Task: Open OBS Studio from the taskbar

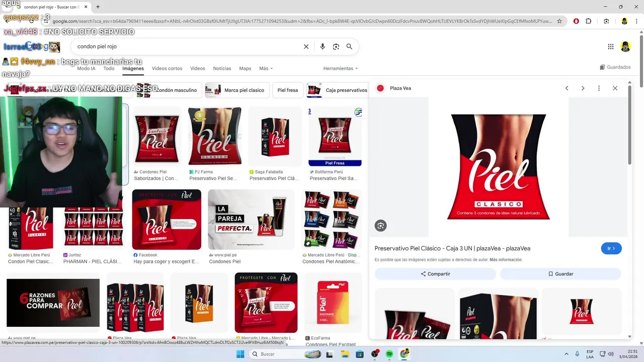Action: (375, 354)
